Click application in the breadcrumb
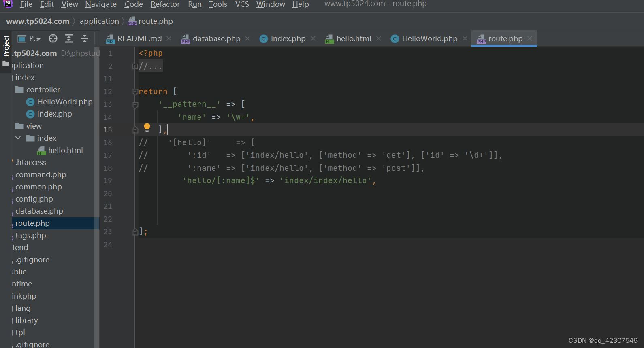The width and height of the screenshot is (644, 348). [x=99, y=21]
